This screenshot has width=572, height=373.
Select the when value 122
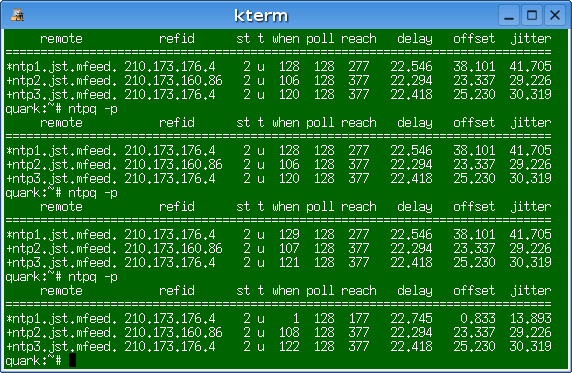(x=289, y=346)
